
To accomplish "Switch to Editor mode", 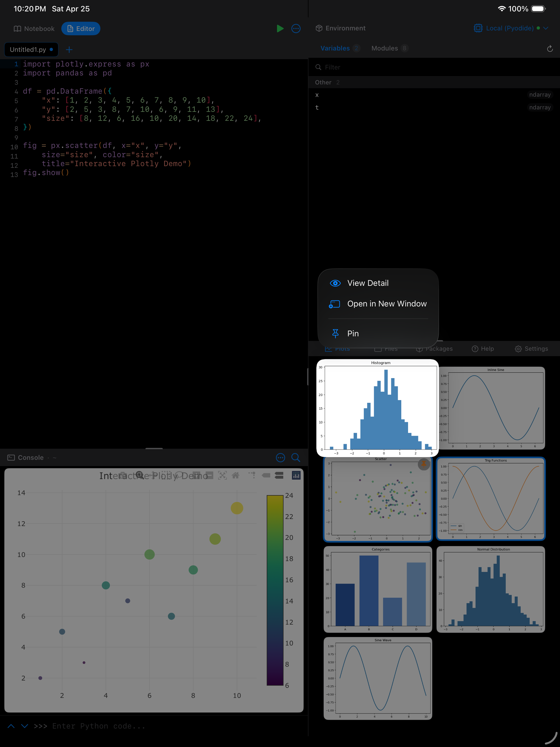I will [81, 29].
